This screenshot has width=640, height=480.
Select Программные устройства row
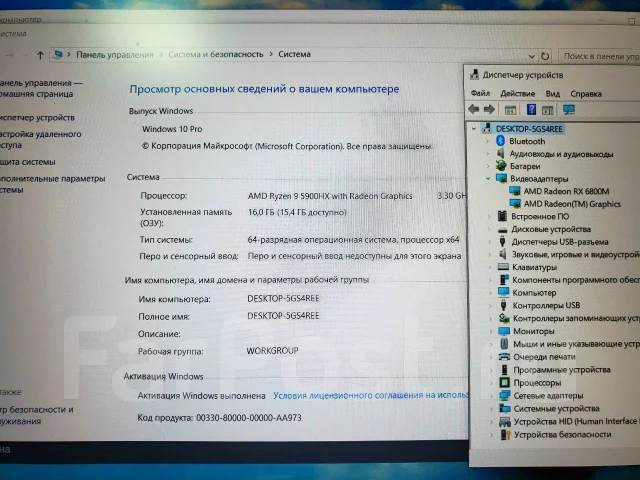point(562,369)
